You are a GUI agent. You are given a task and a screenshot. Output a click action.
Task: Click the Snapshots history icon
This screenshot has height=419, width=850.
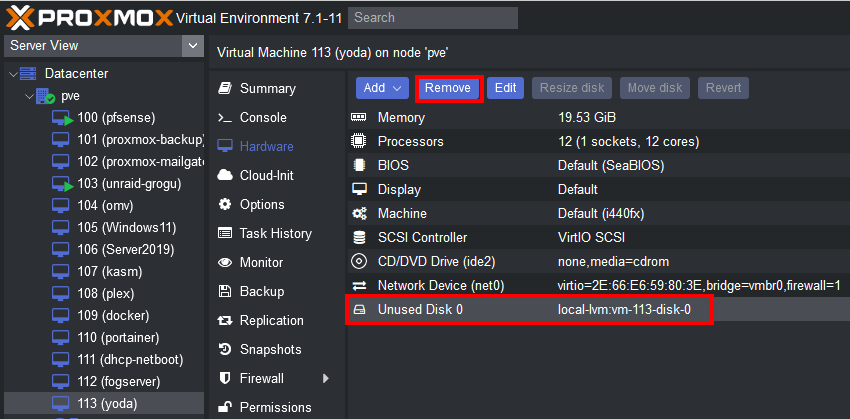click(224, 349)
